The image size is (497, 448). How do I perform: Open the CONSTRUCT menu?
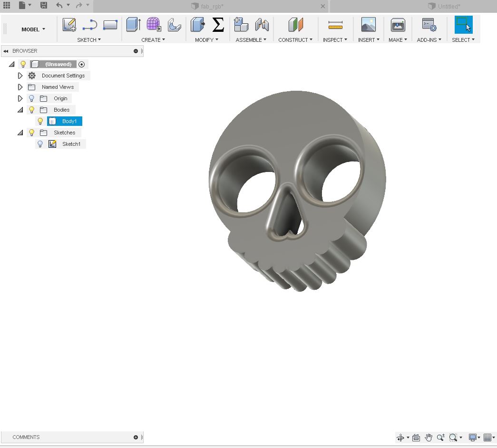[295, 40]
